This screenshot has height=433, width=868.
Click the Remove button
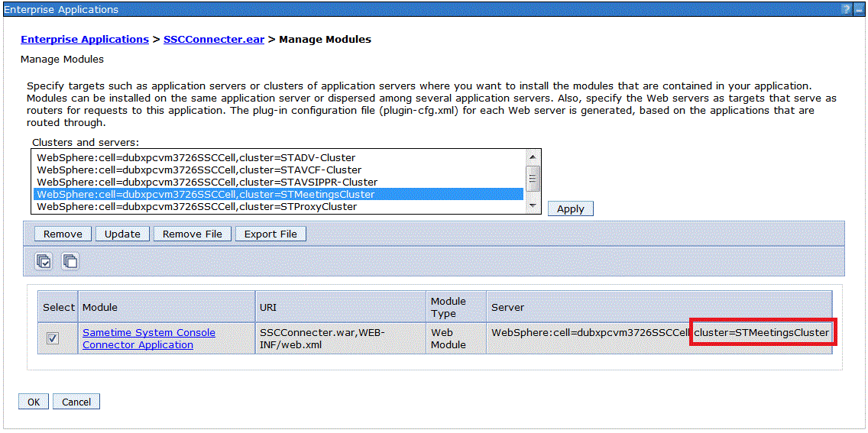[63, 234]
